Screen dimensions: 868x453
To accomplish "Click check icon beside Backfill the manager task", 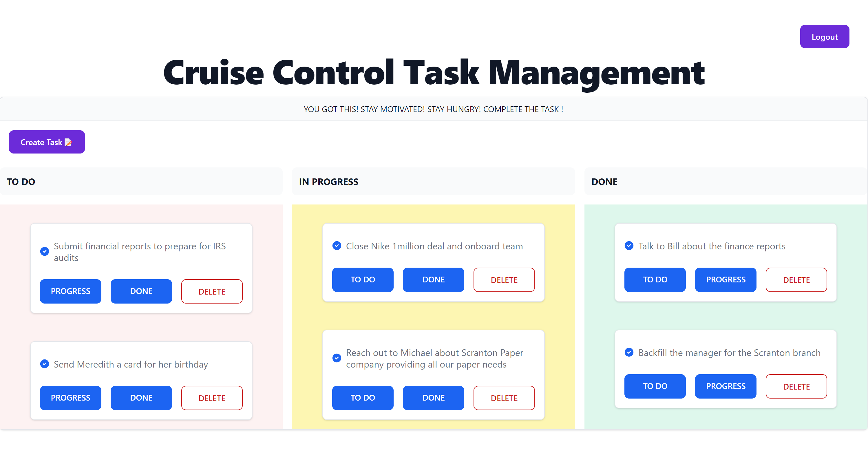I will [x=629, y=352].
